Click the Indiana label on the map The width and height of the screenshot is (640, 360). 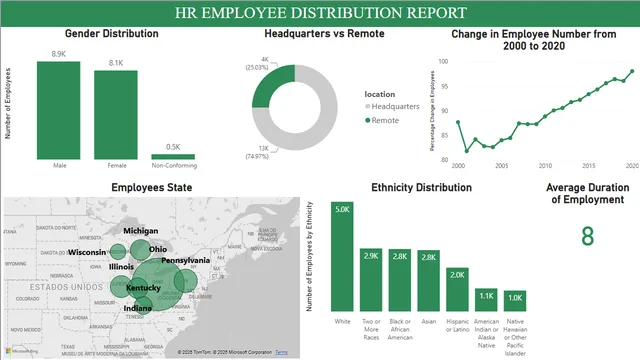click(138, 309)
